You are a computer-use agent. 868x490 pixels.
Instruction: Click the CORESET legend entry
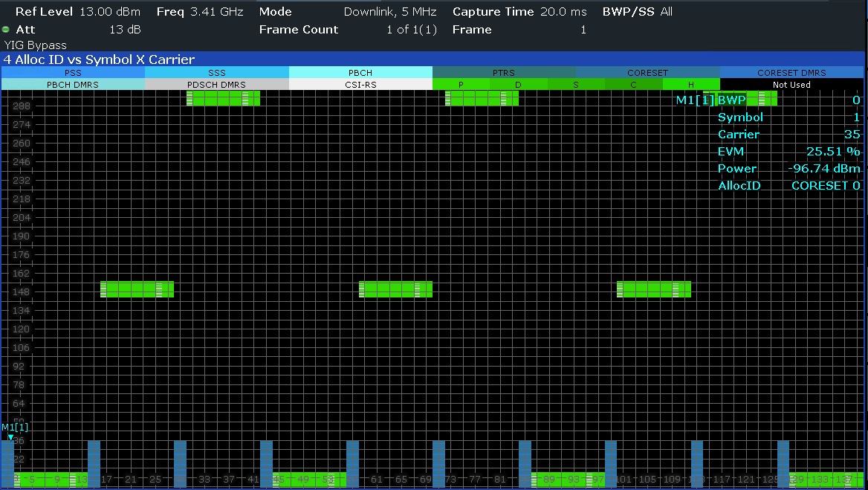click(x=648, y=73)
